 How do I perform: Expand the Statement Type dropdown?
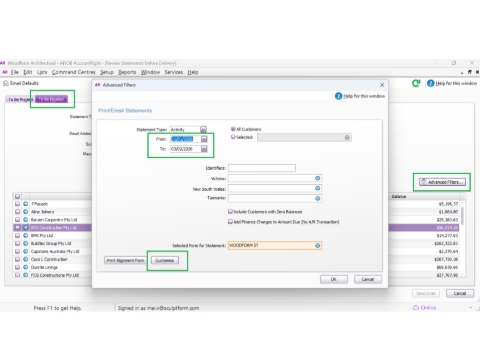coord(203,129)
